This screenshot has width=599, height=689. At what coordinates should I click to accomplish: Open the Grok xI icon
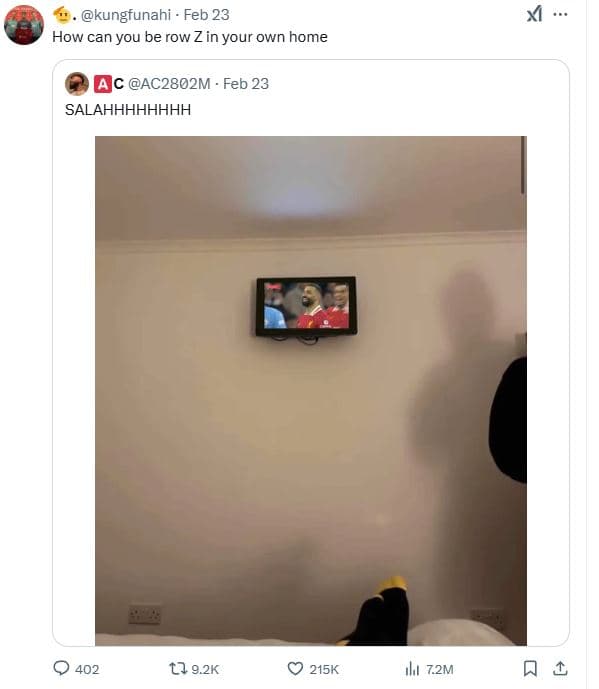pyautogui.click(x=534, y=15)
